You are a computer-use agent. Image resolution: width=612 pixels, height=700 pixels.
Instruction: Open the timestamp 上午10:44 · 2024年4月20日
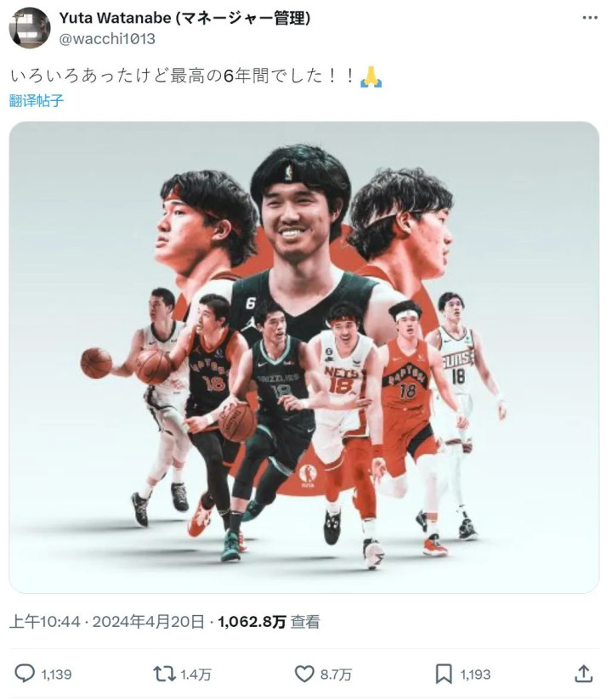click(x=107, y=622)
